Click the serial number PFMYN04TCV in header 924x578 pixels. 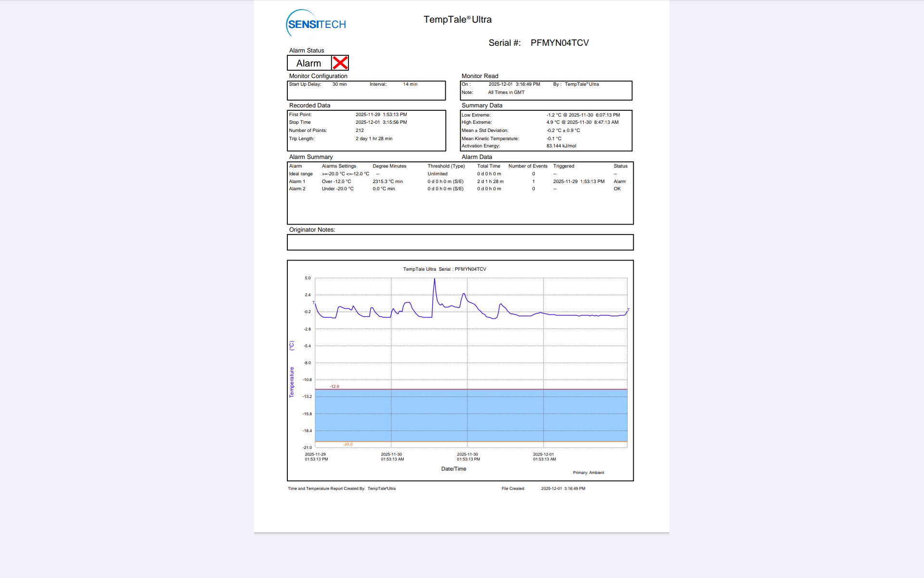pos(559,43)
